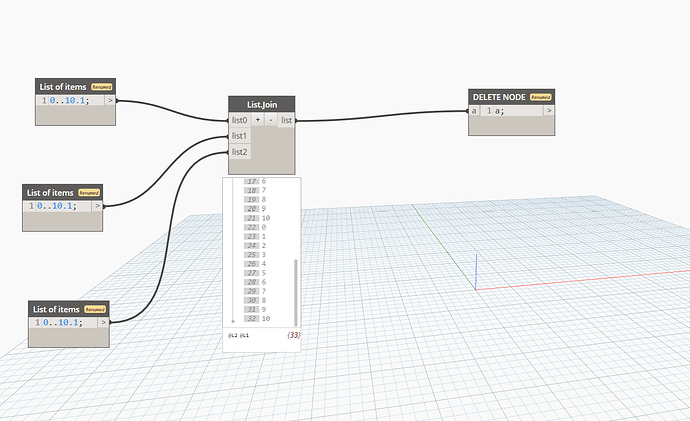Click index 20 row in preview list

pos(255,209)
